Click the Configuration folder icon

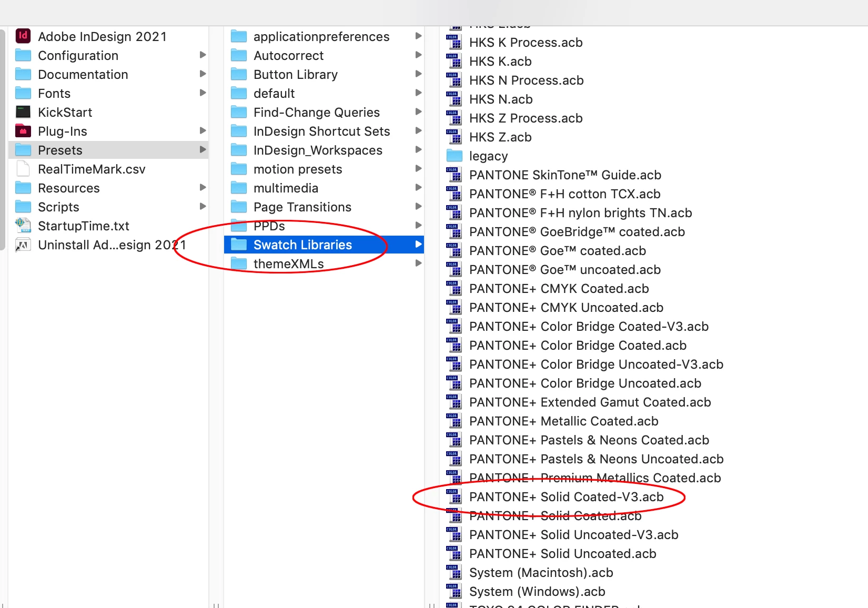click(x=23, y=55)
